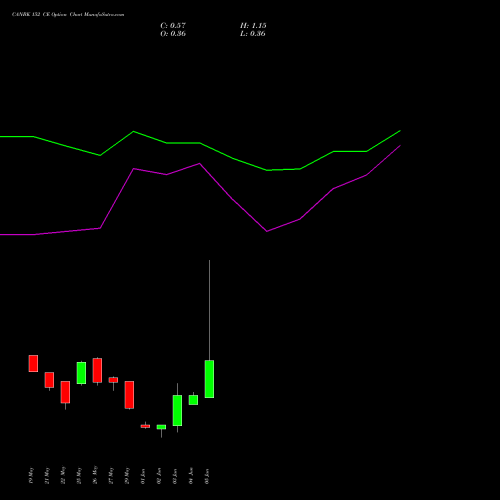Select the '04 Jun' date label
This screenshot has height=500, width=500.
pos(191,476)
